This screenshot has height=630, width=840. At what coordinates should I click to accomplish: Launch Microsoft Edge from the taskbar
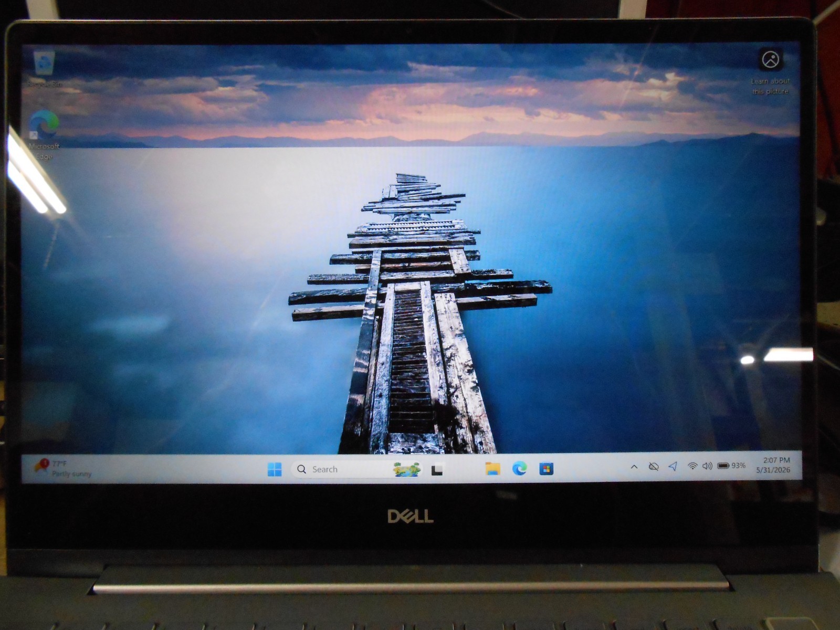pos(519,468)
